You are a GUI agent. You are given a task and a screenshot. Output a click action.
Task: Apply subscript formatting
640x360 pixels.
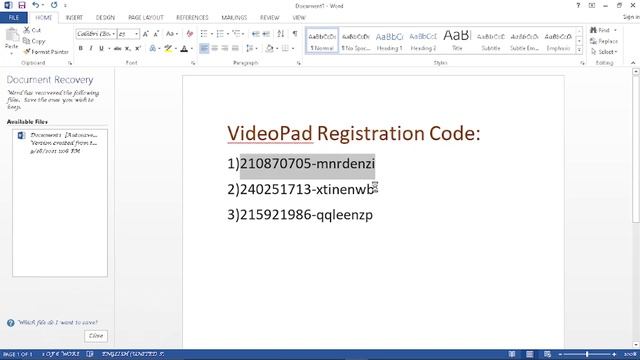point(128,49)
